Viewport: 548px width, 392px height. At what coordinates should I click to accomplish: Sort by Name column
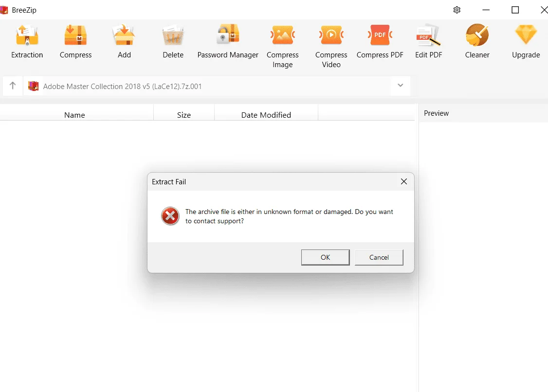74,115
